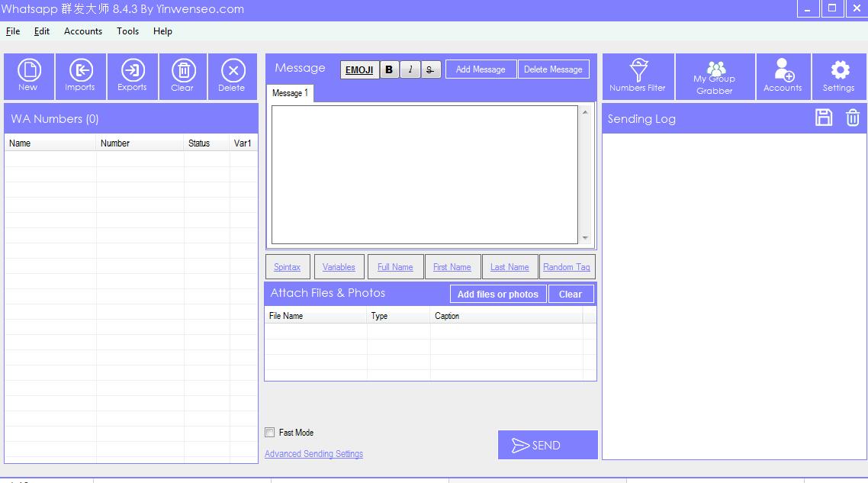Save the Sending Log
This screenshot has width=868, height=483.
(x=824, y=118)
